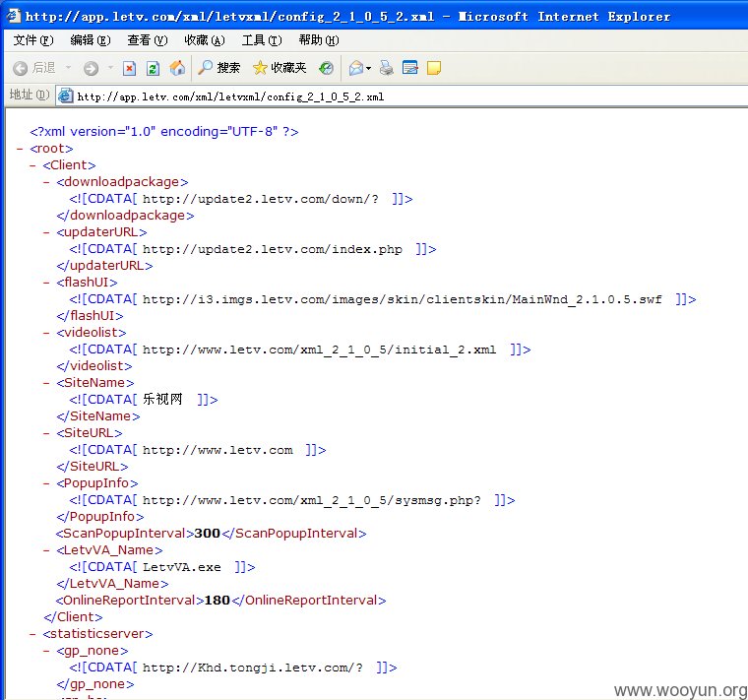Open the 收藏(A) menu
The height and width of the screenshot is (700, 748).
tap(205, 40)
